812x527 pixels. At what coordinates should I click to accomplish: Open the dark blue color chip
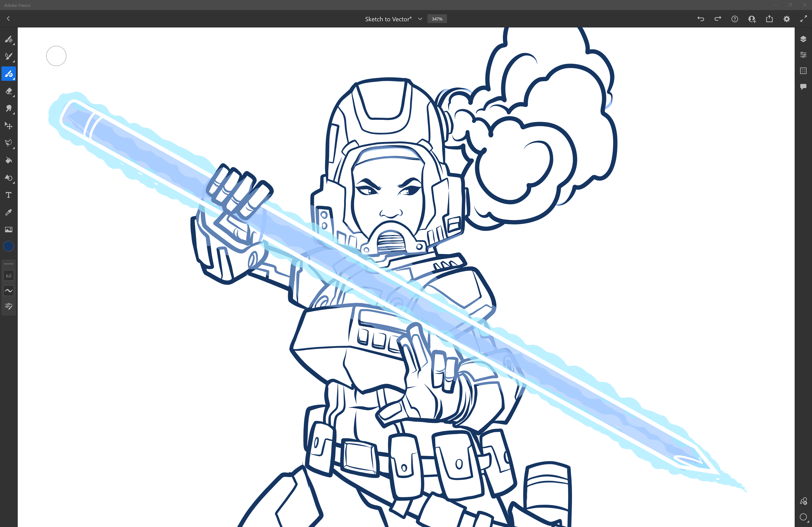click(8, 246)
